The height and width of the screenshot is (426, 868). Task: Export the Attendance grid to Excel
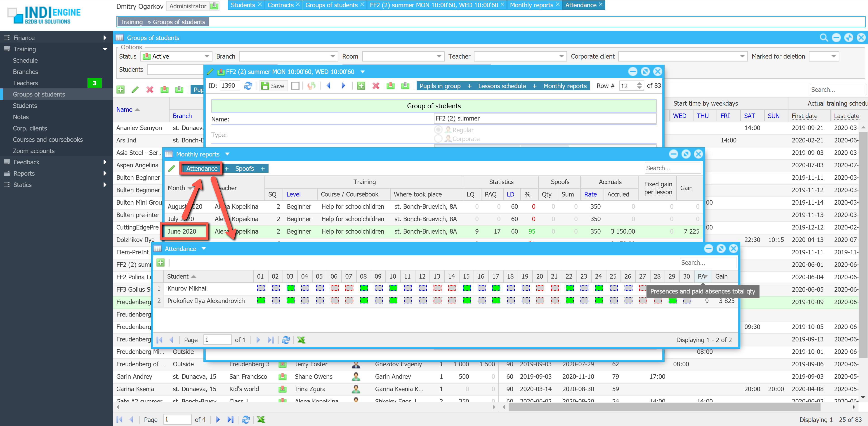coord(301,340)
